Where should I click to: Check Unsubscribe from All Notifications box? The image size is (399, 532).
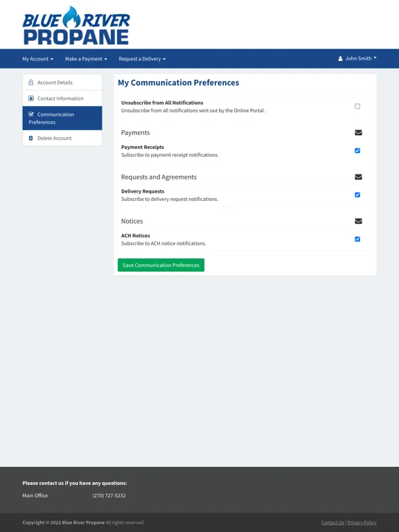point(357,106)
